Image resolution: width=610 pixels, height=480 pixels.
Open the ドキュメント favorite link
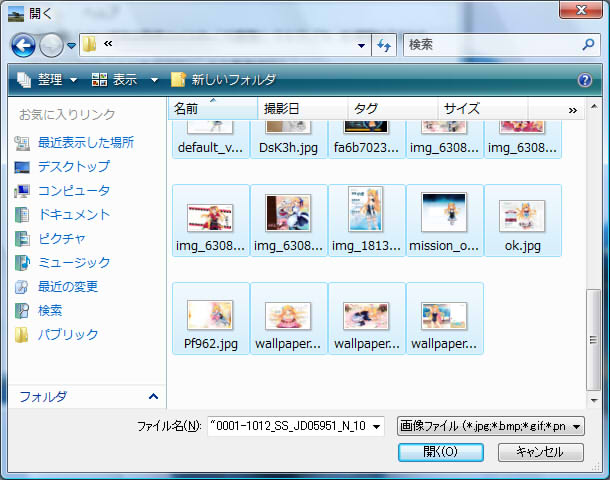[74, 214]
